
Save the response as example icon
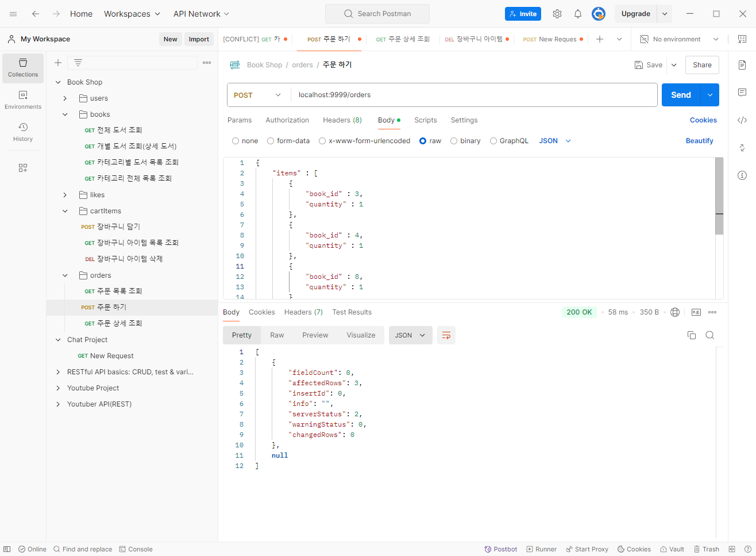click(x=696, y=312)
